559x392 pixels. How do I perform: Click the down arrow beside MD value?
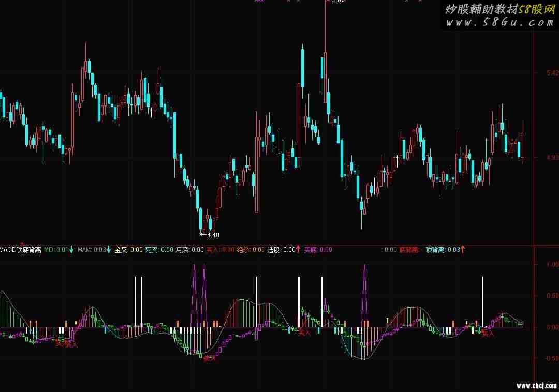[71, 250]
